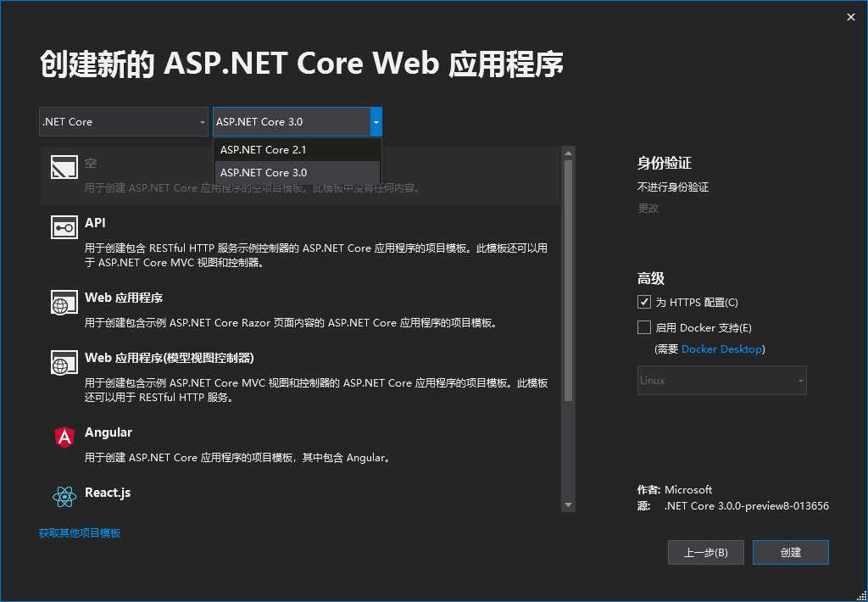Select the API template icon
The width and height of the screenshot is (868, 602).
pos(64,227)
